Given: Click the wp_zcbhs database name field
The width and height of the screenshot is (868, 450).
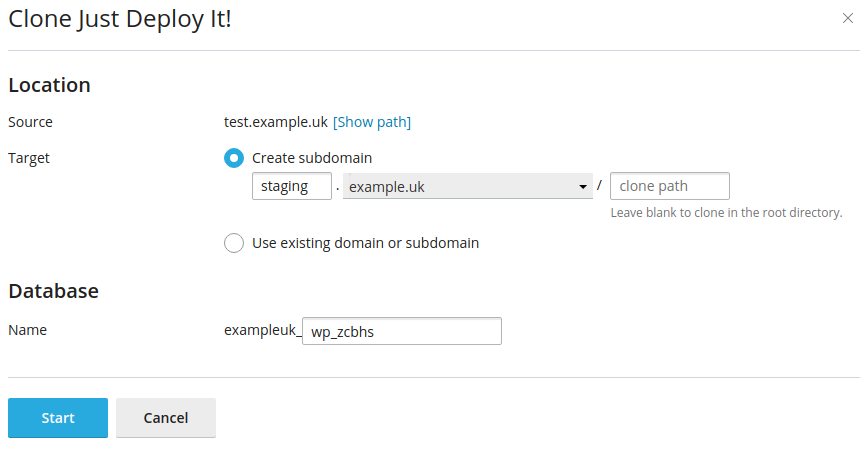Looking at the screenshot, I should (x=402, y=331).
